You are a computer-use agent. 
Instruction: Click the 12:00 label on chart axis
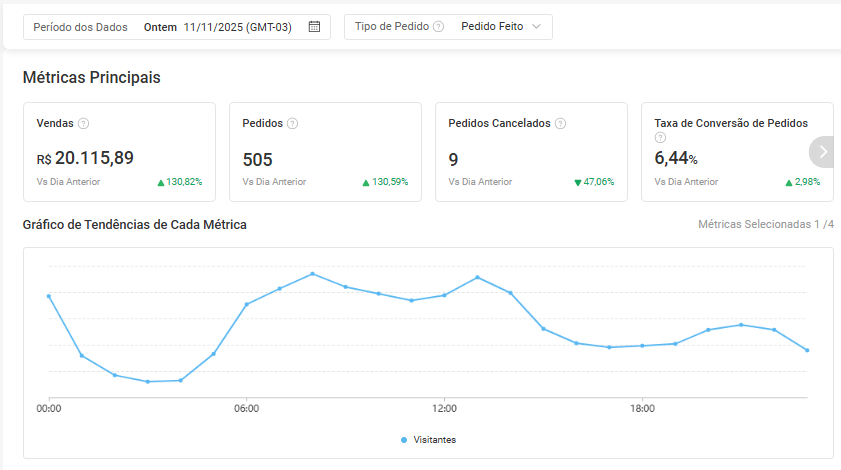tap(445, 408)
